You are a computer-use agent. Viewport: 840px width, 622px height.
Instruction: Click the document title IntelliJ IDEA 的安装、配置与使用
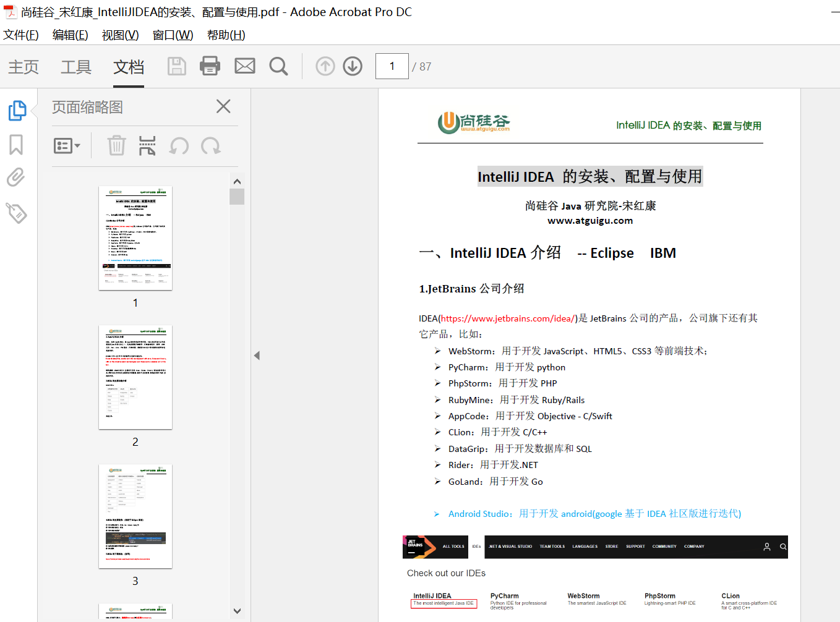point(590,177)
